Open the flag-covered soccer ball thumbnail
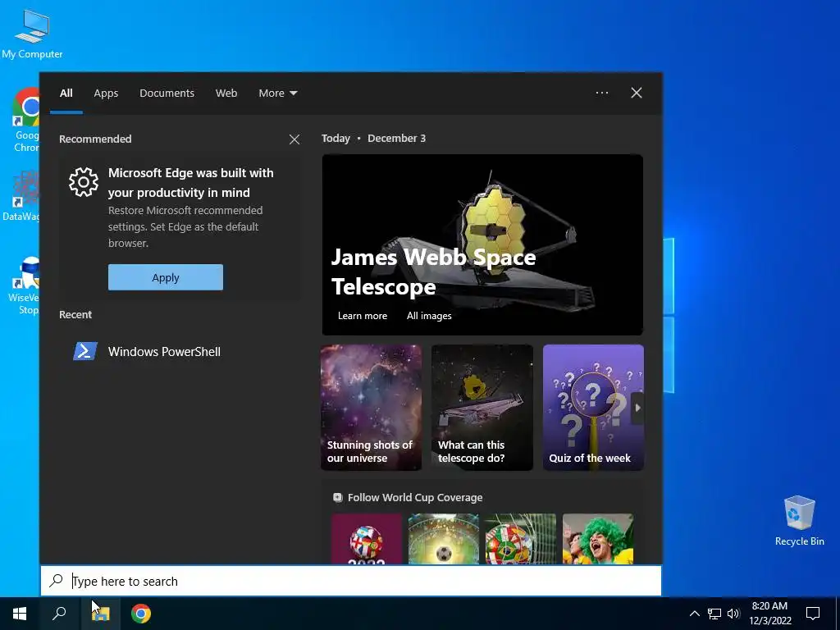Screen dimensions: 840x630 point(521,539)
